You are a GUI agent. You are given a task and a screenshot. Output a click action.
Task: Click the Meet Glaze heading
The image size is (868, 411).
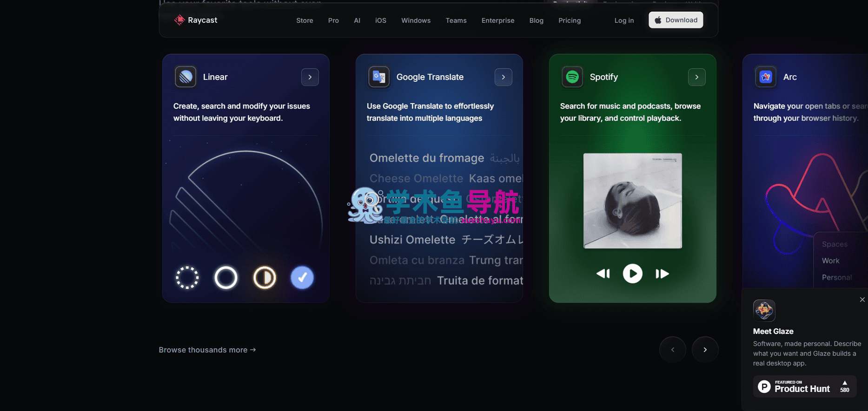point(773,331)
